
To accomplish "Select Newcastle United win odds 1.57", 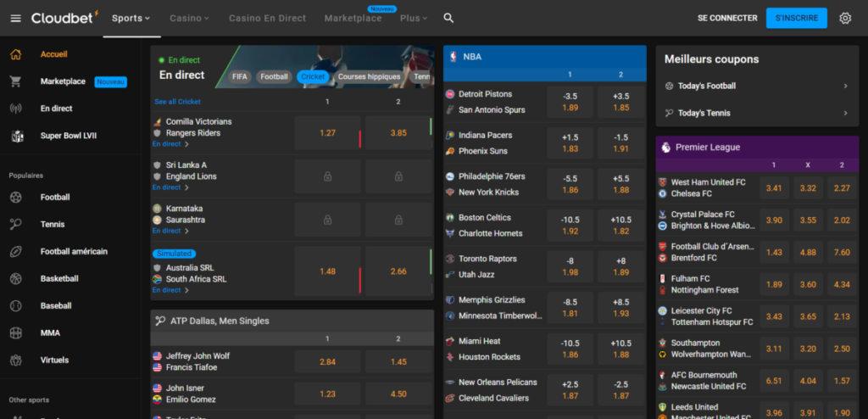I will pos(842,381).
